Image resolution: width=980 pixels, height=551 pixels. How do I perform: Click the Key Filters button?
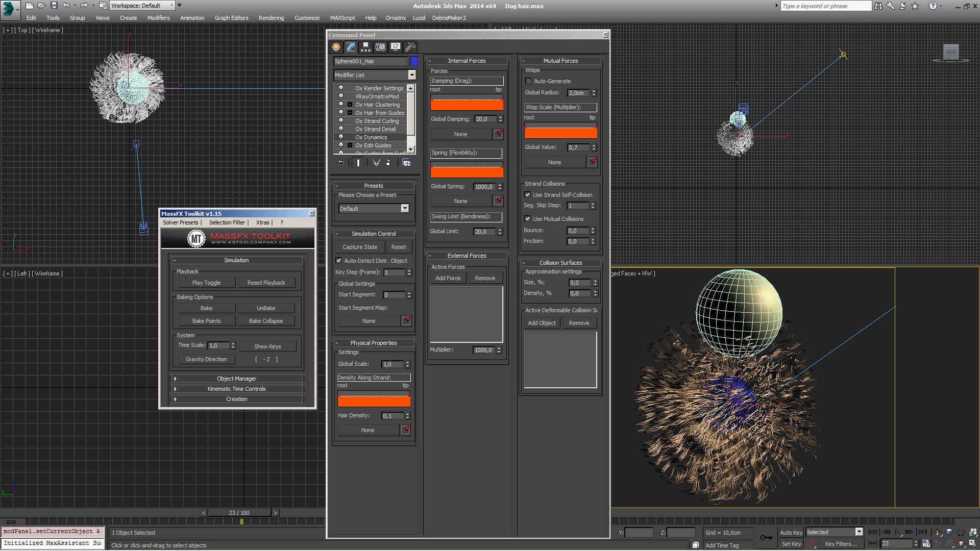[841, 544]
